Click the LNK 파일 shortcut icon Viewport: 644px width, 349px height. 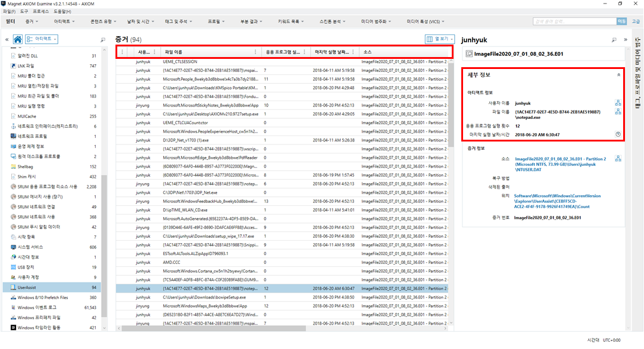[x=13, y=65]
